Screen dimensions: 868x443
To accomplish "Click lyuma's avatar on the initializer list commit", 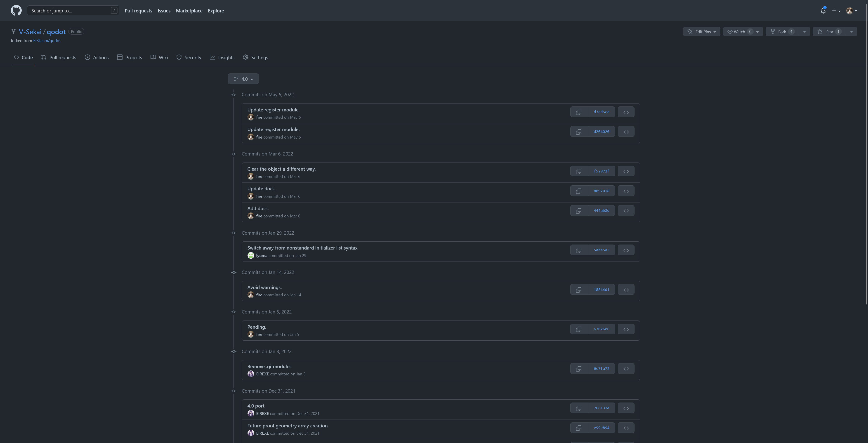I will pos(251,255).
